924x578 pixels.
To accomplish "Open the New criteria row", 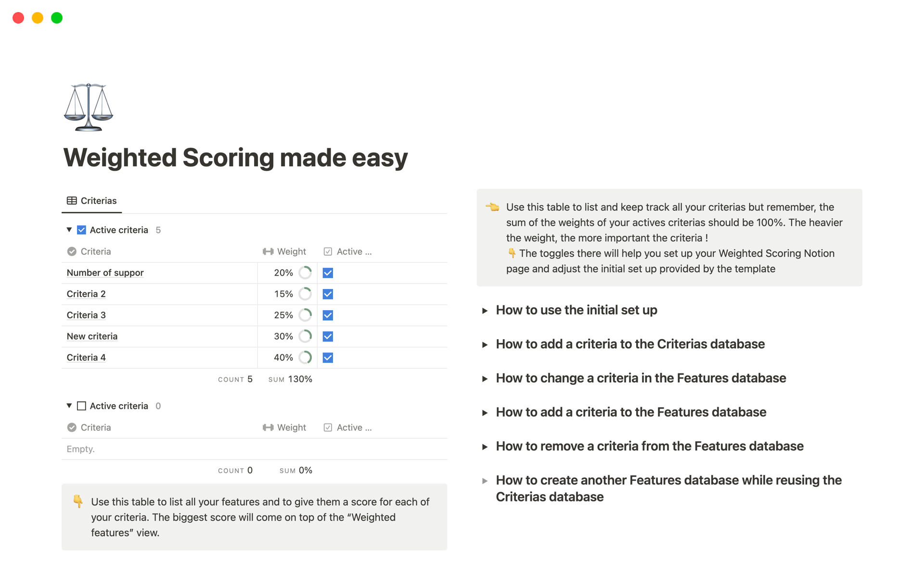I will tap(92, 336).
